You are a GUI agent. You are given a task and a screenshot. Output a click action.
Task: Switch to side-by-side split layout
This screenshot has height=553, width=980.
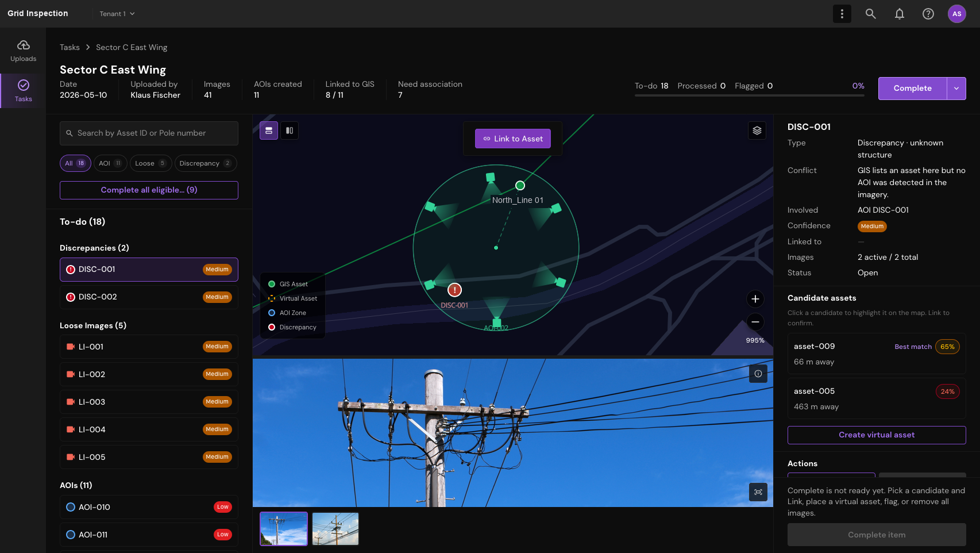pos(290,130)
